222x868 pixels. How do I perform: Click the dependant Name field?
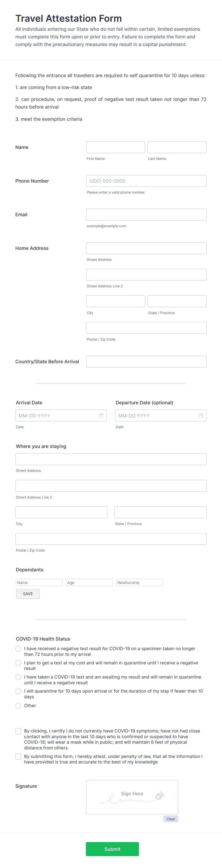(39, 582)
